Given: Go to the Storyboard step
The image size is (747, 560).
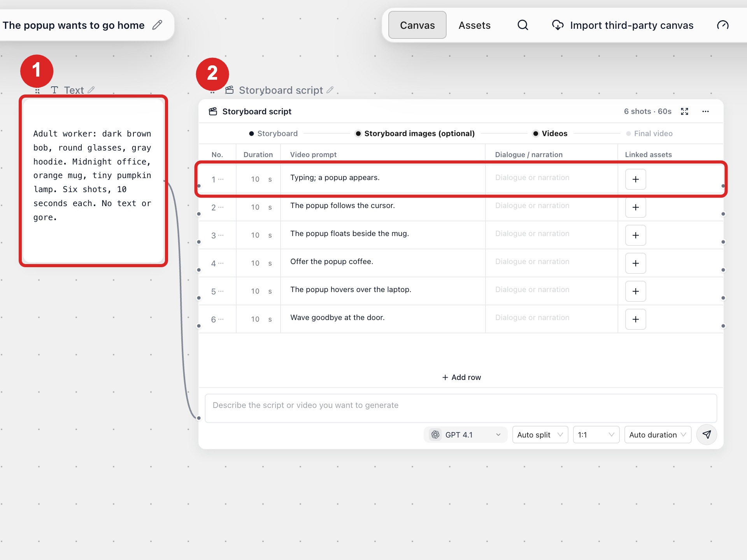Looking at the screenshot, I should point(273,133).
